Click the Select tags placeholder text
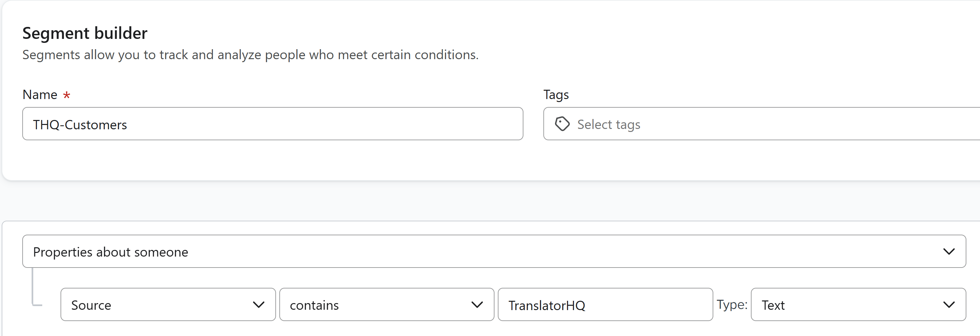Viewport: 980px width, 336px height. (x=609, y=125)
